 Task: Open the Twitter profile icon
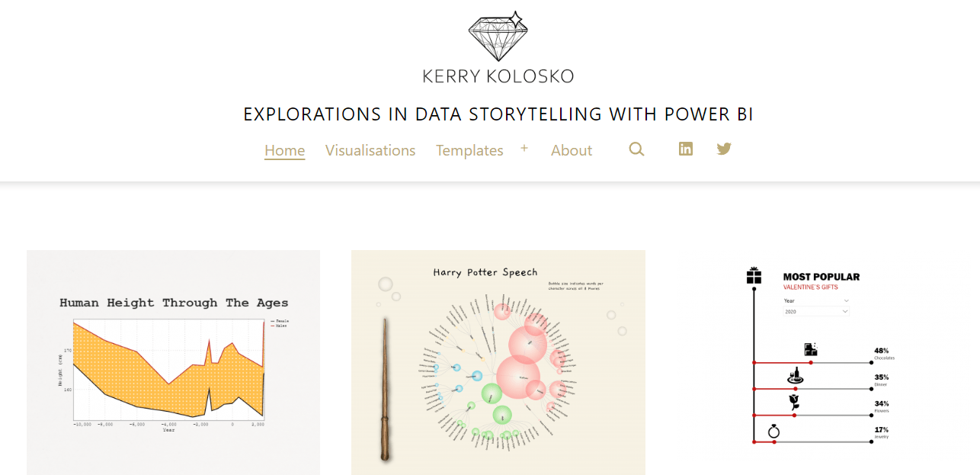coord(724,149)
